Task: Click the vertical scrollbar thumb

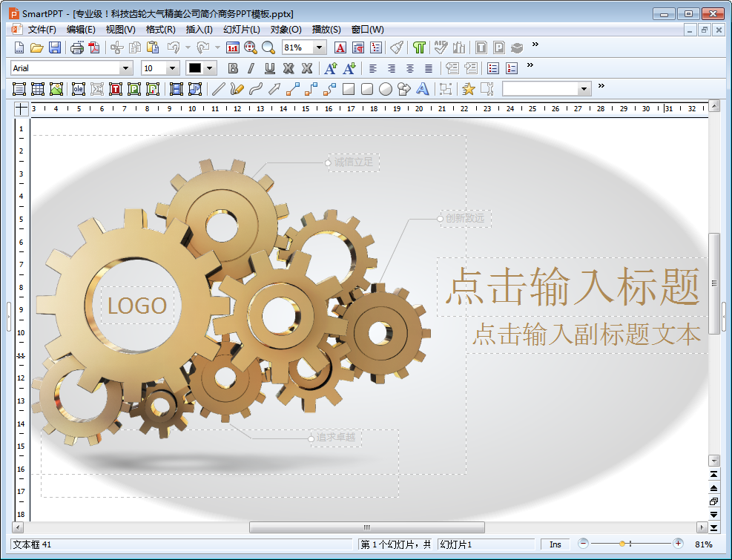Action: point(714,283)
